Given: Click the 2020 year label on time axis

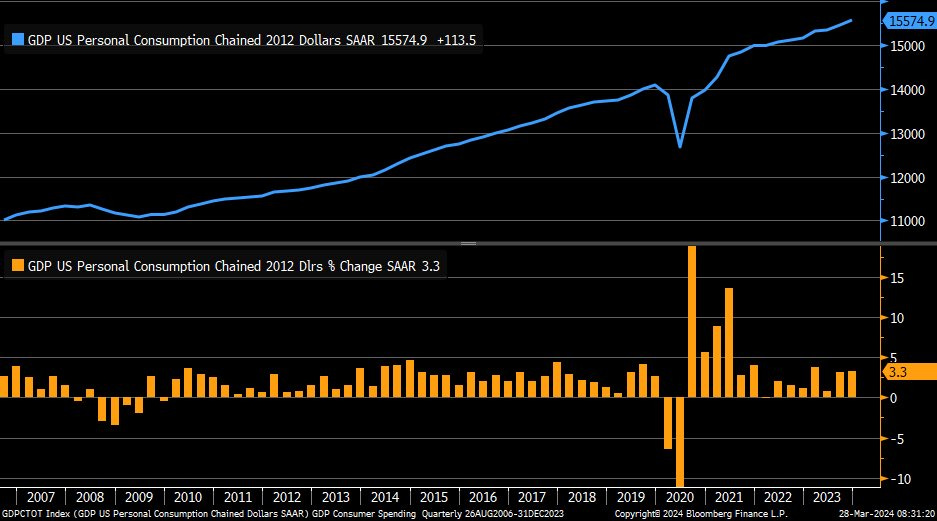Looking at the screenshot, I should point(678,497).
